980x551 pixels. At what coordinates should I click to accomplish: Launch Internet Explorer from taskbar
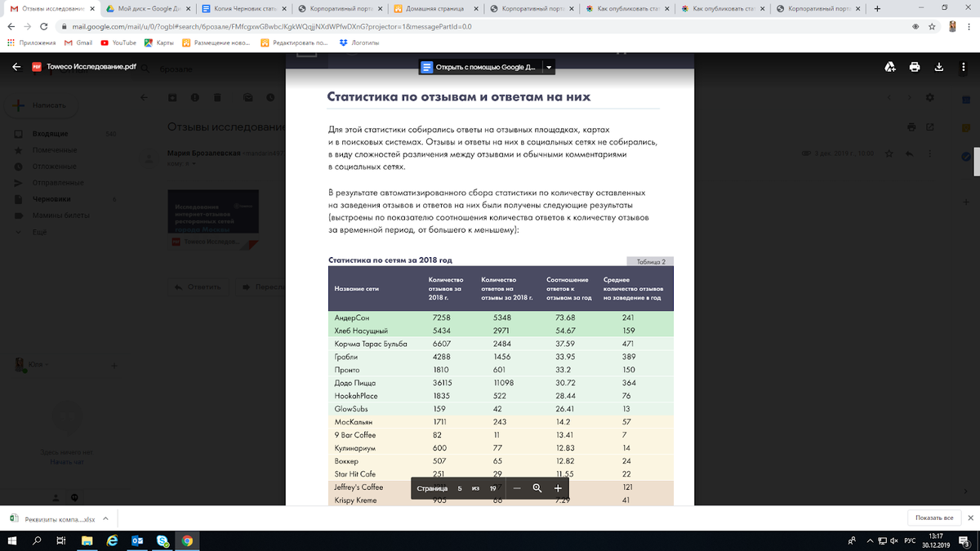click(112, 540)
